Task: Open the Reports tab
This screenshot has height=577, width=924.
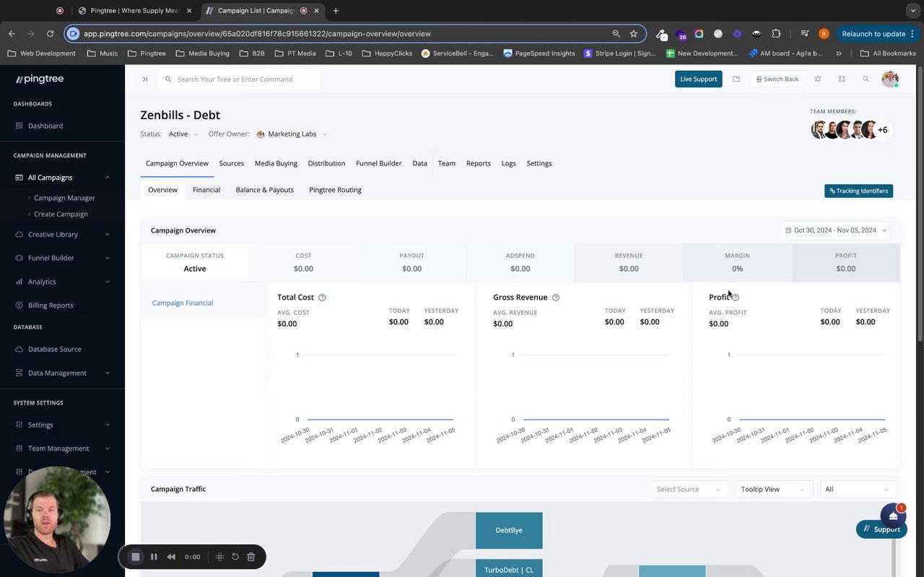Action: point(479,163)
